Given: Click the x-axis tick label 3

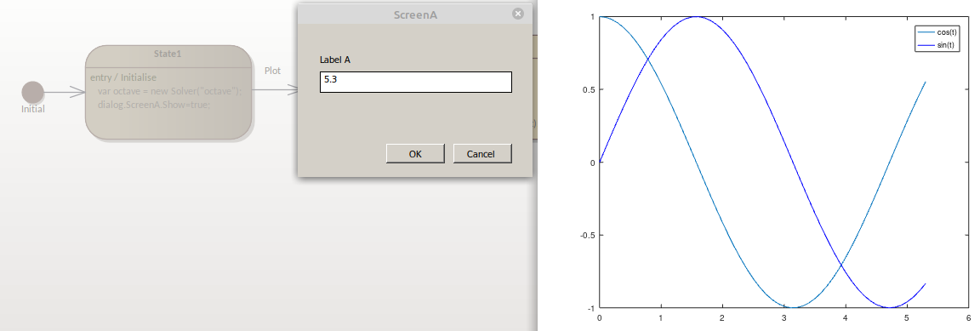Looking at the screenshot, I should pos(783,318).
